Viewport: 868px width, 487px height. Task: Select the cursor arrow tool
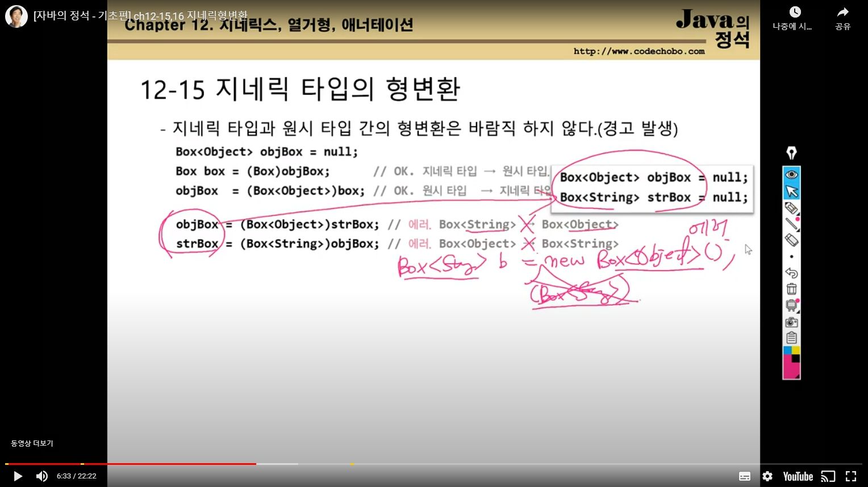point(791,191)
